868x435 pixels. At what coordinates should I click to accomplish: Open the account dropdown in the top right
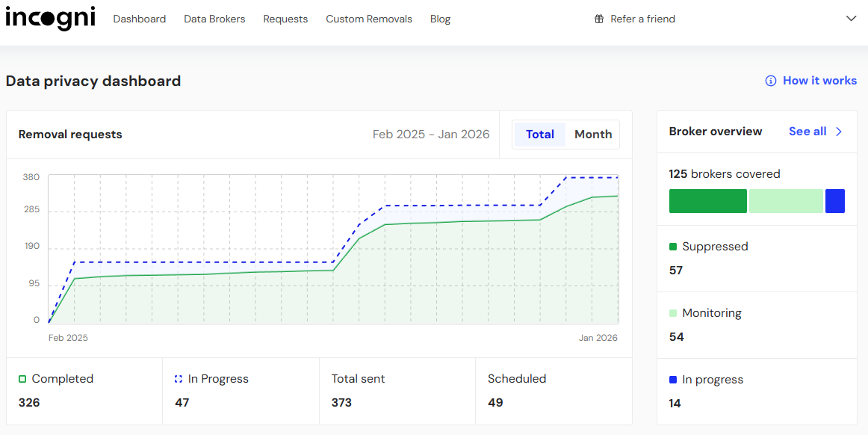pos(851,19)
